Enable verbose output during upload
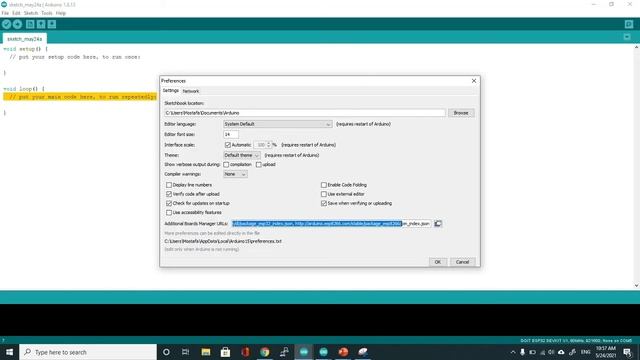The image size is (640, 360). point(258,164)
